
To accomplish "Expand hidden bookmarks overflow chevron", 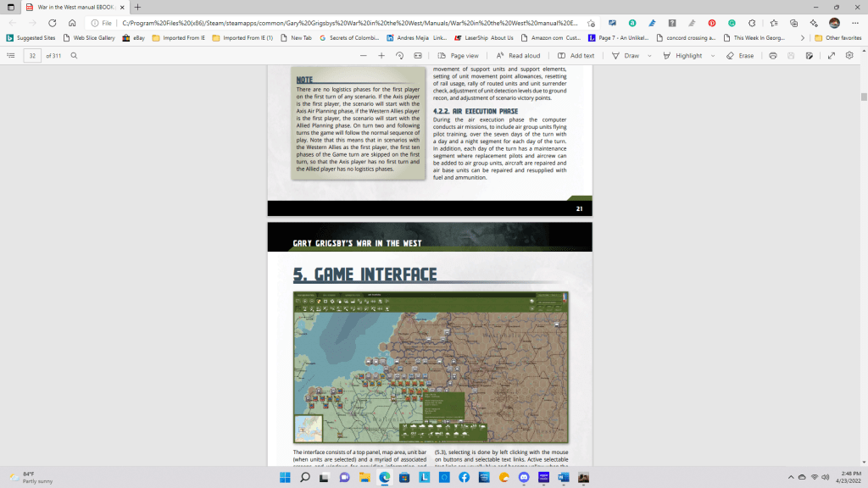I will tap(802, 37).
